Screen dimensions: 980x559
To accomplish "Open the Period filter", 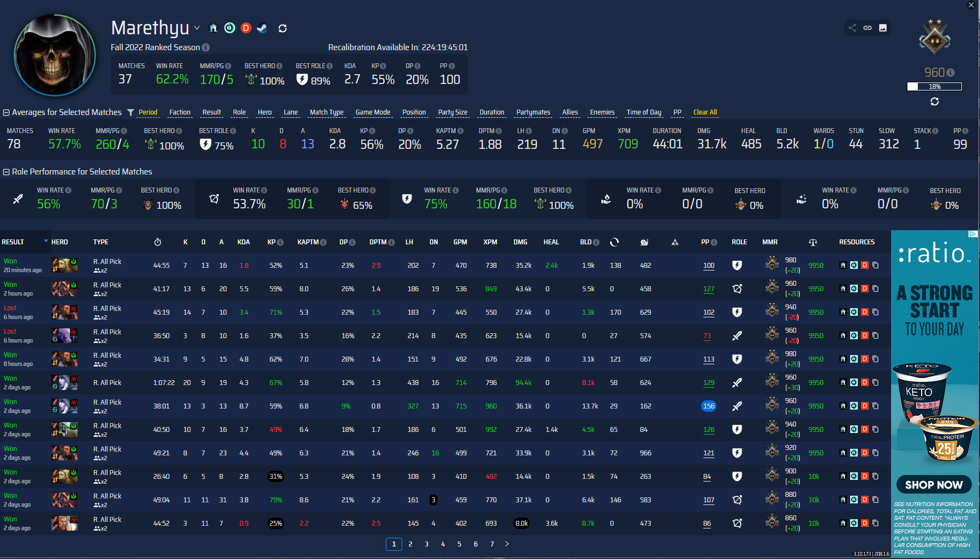I will tap(147, 112).
